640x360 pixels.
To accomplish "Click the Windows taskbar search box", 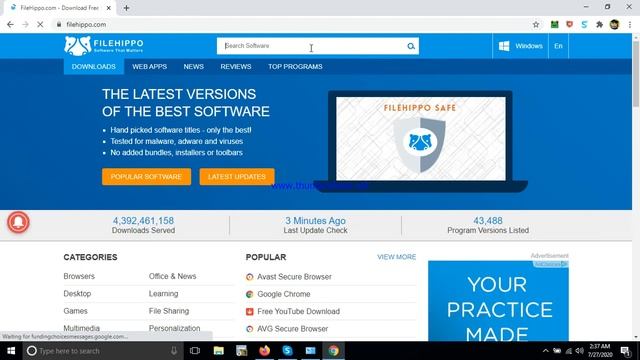I will (102, 351).
